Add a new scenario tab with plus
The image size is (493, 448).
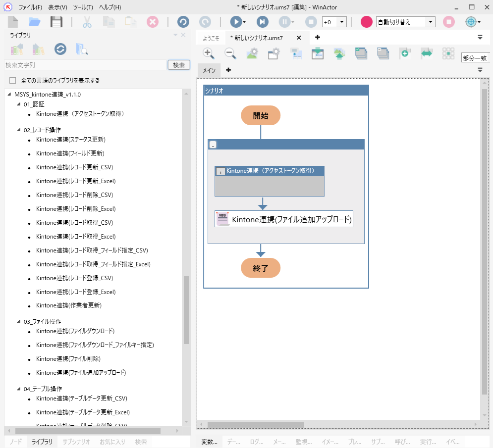pyautogui.click(x=318, y=38)
